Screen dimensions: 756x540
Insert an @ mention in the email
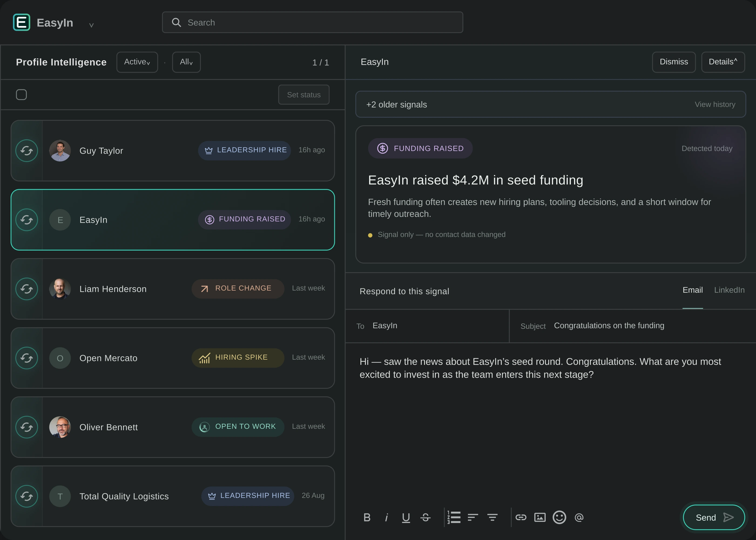pyautogui.click(x=579, y=517)
